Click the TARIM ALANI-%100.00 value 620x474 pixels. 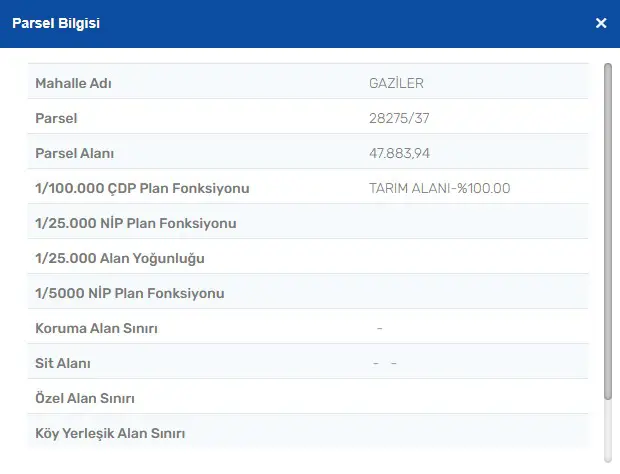440,188
